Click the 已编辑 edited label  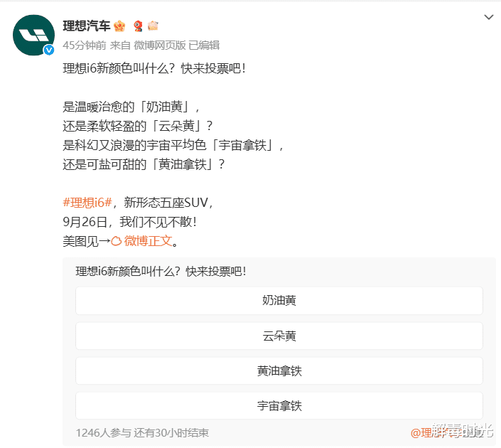204,46
